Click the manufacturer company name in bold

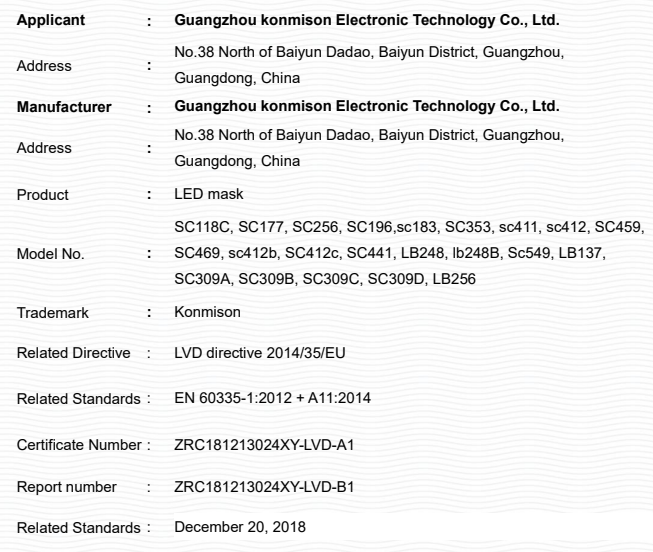(366, 106)
